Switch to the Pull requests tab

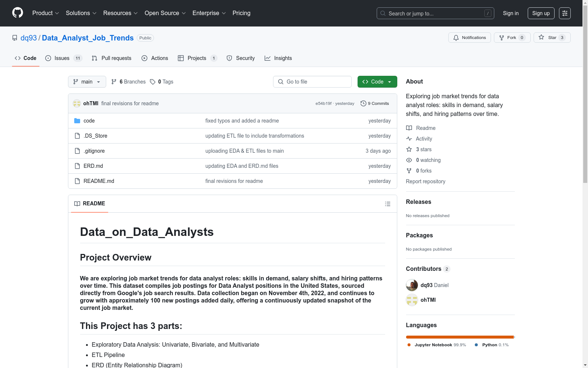(111, 58)
